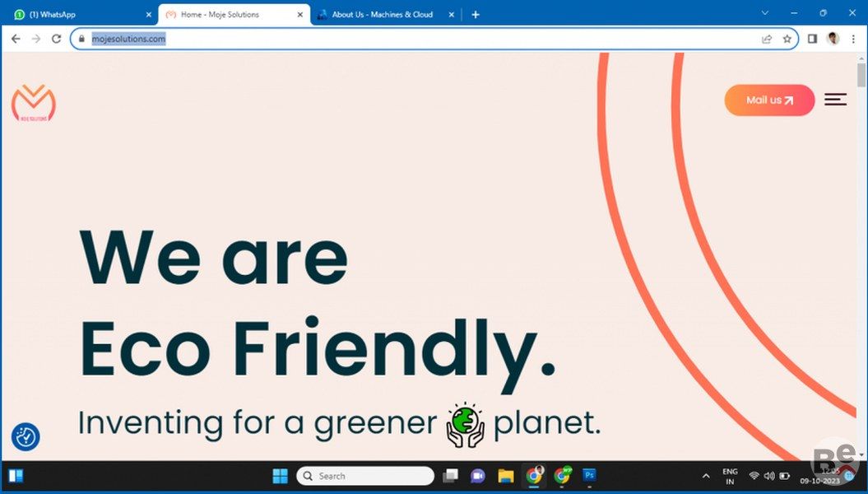Click the Moje Solutions logo
Image resolution: width=868 pixels, height=494 pixels.
click(x=34, y=103)
